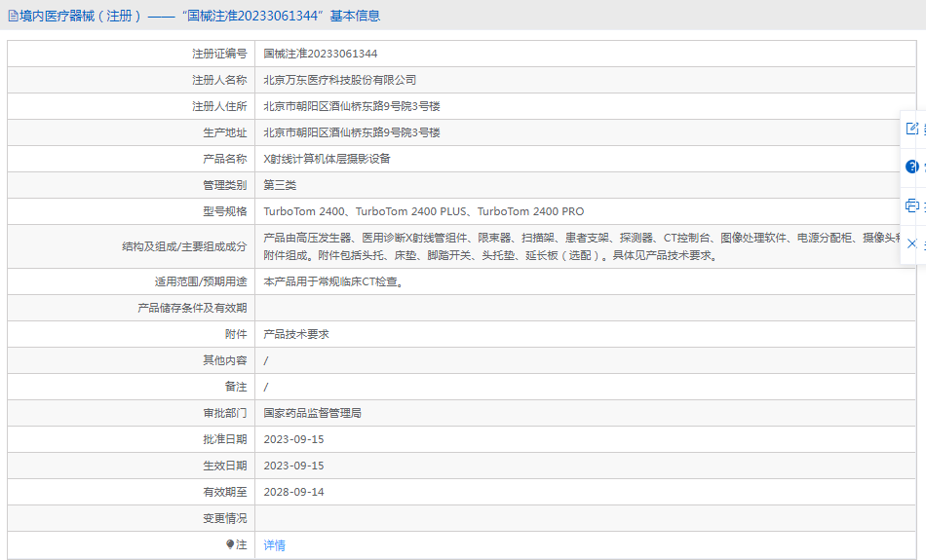Image resolution: width=926 pixels, height=560 pixels.
Task: Select the 生效日期 value 2023-09-15
Action: (x=293, y=466)
